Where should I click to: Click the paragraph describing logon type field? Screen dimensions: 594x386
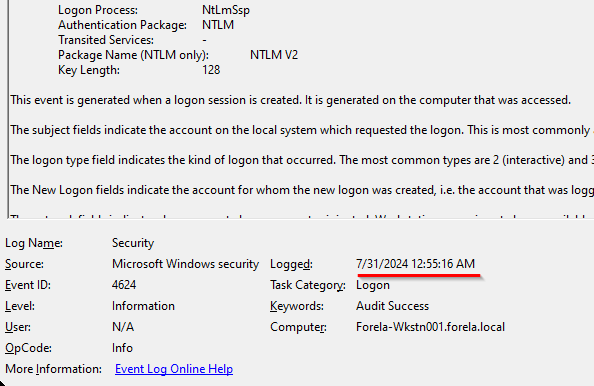(302, 160)
